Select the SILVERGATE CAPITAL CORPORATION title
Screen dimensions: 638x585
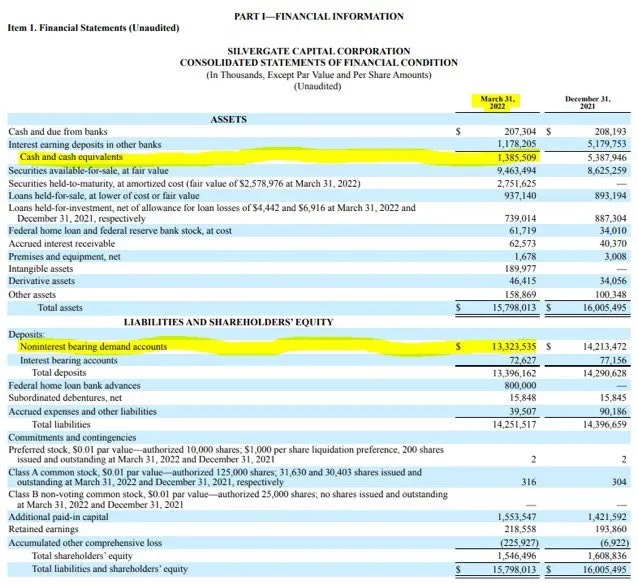pyautogui.click(x=318, y=51)
